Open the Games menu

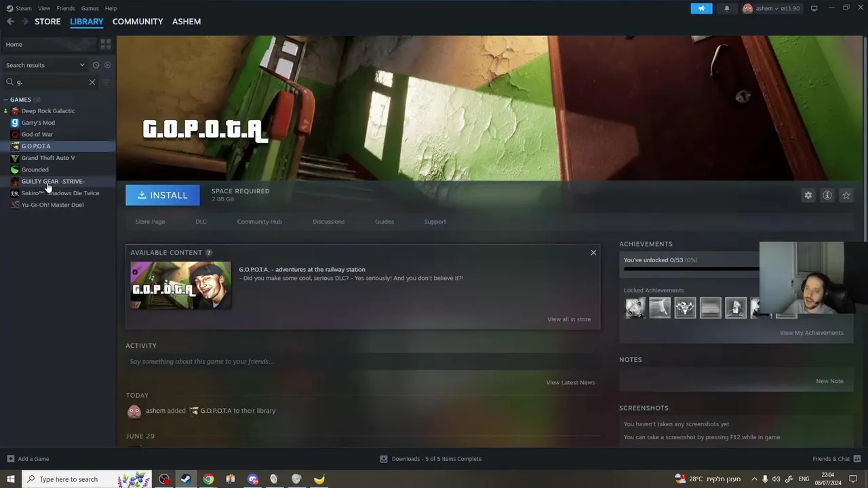tap(90, 8)
